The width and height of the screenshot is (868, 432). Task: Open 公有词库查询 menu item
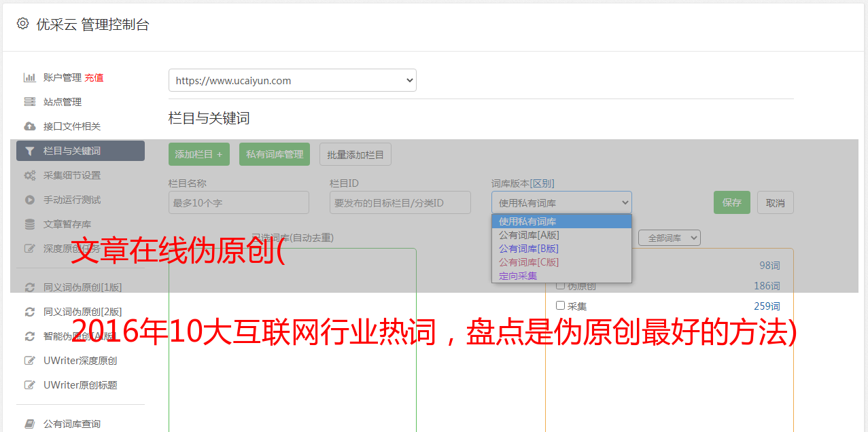[72, 424]
